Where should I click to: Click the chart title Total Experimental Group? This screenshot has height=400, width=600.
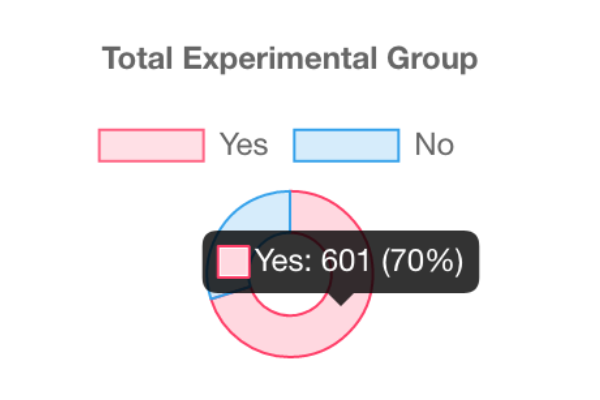[x=290, y=60]
